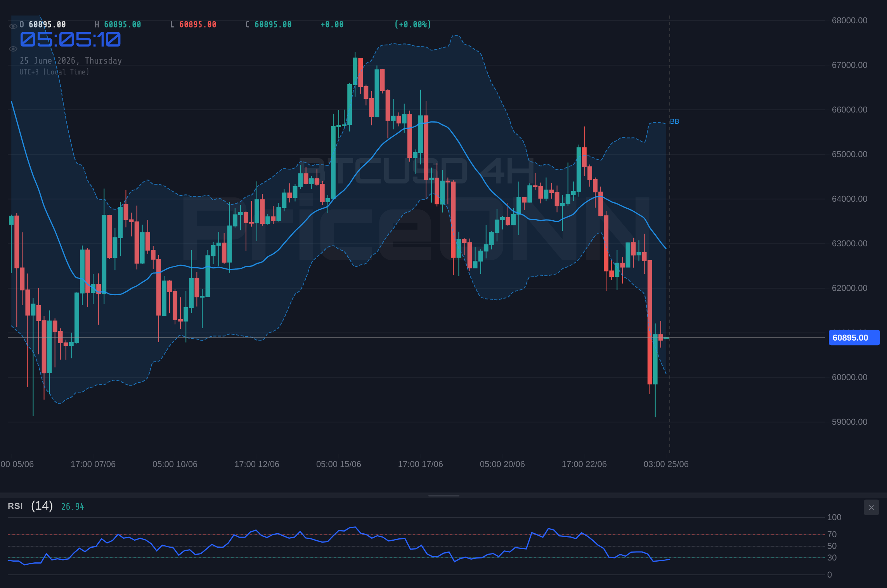
Task: Click the RSI reading 26.94
Action: point(73,507)
